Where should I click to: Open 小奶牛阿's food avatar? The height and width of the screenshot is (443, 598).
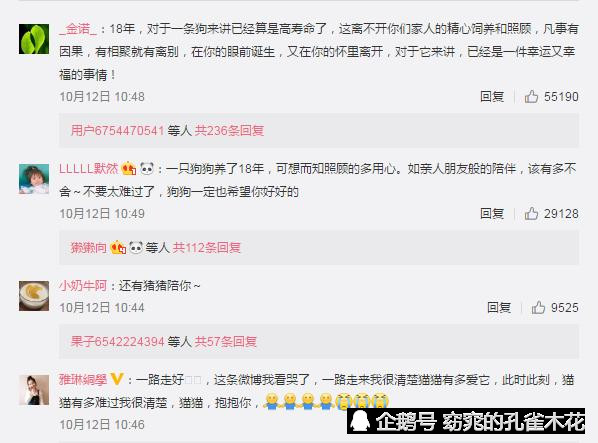coord(34,296)
